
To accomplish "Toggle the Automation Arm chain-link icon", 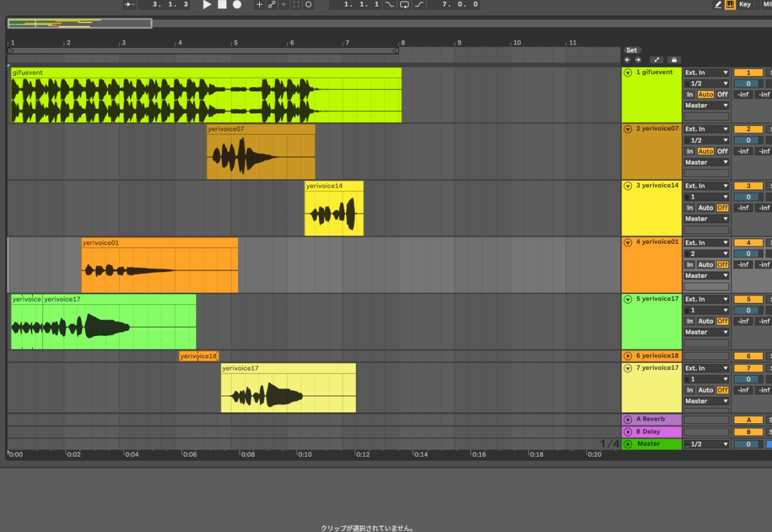I will pos(271,5).
